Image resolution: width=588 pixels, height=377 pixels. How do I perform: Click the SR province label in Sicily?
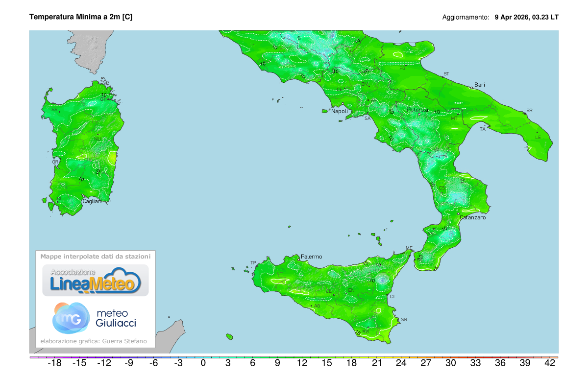(404, 319)
